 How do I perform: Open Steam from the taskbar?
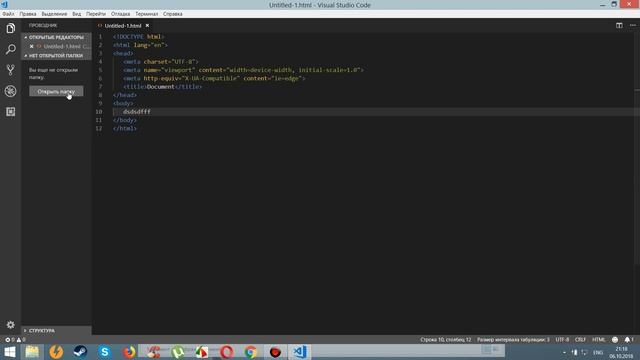80,352
